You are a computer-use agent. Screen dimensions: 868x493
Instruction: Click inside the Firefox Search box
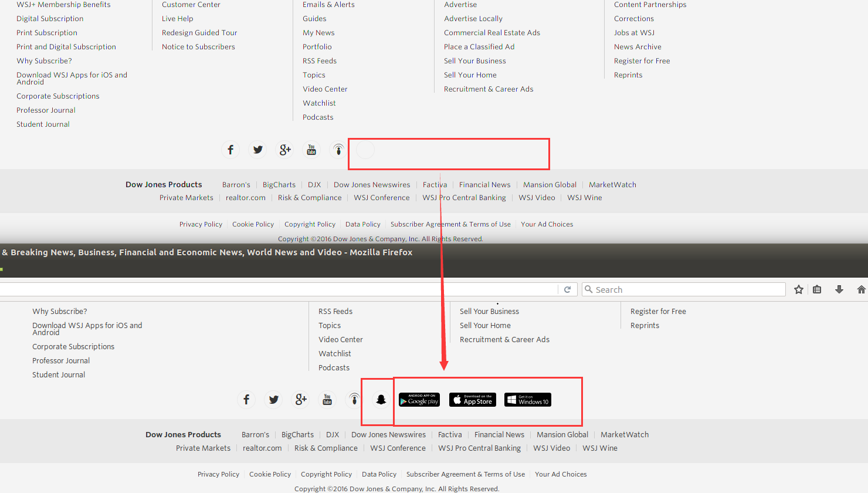coord(686,289)
